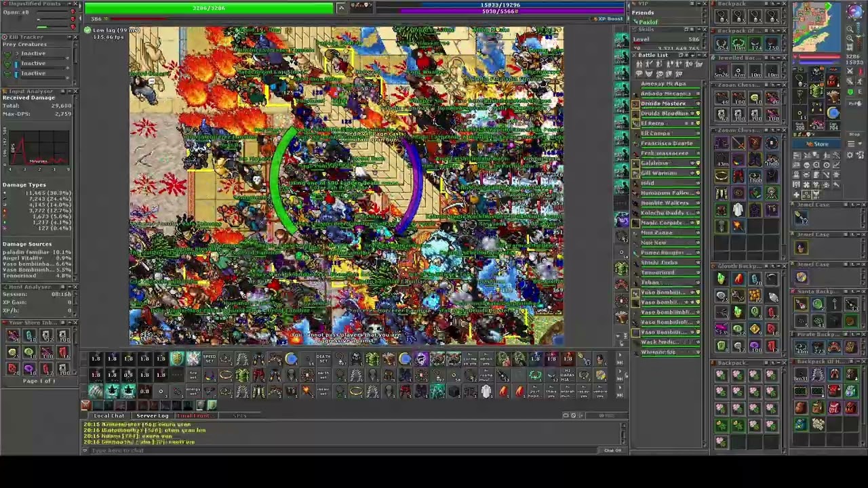
Task: Select Druida Masterx in Battle List
Action: (664, 104)
